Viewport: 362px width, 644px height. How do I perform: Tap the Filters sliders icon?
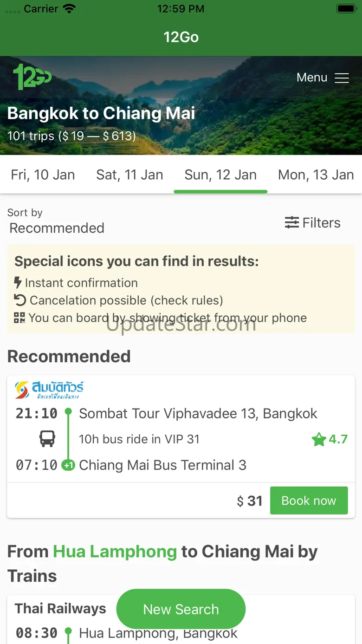292,223
